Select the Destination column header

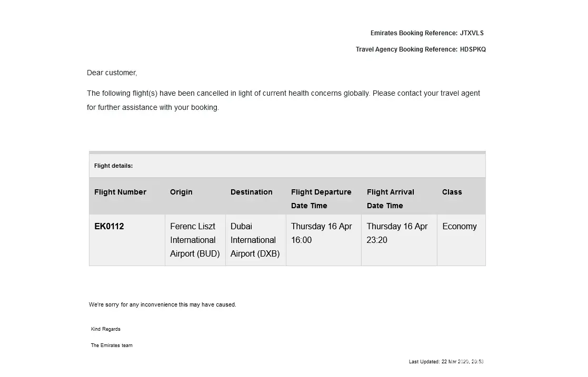click(x=252, y=192)
